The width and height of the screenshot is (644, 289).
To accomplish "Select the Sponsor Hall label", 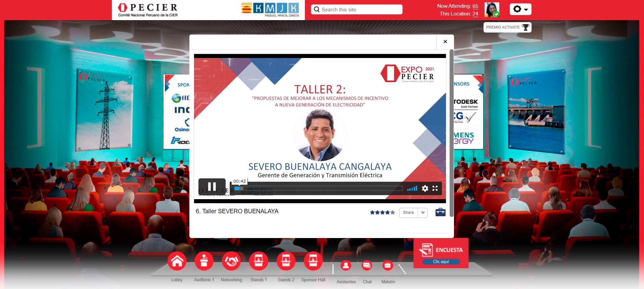I will pyautogui.click(x=313, y=280).
